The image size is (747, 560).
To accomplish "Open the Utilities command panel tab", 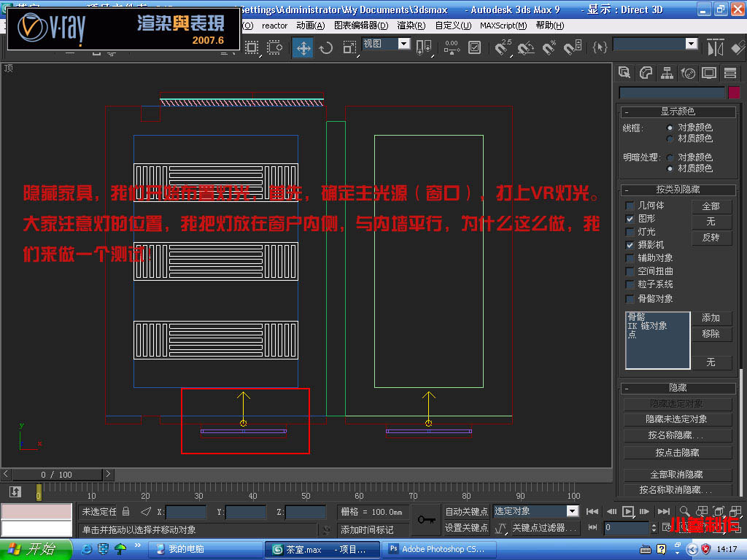I will (729, 73).
